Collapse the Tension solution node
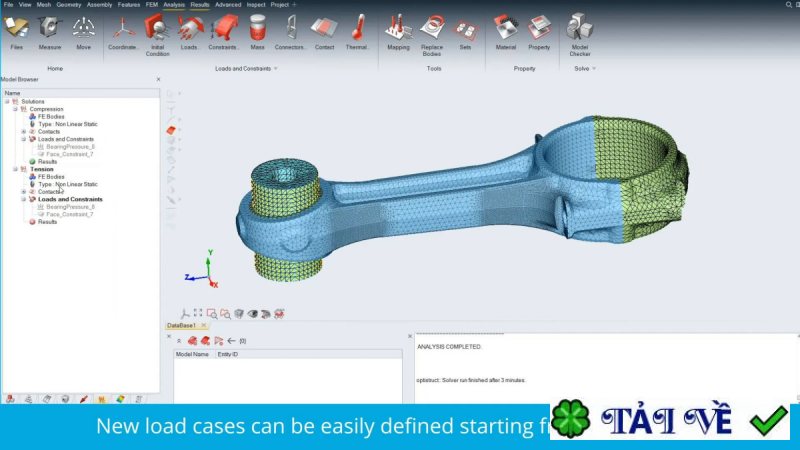This screenshot has width=800, height=450. (15, 169)
